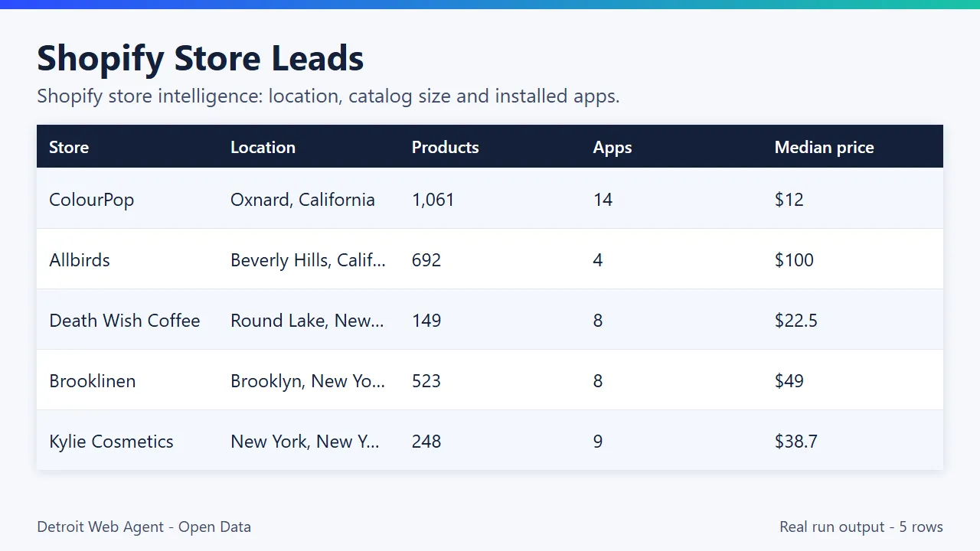Click the "$12" median price
Viewport: 980px width, 551px height.
tap(789, 200)
